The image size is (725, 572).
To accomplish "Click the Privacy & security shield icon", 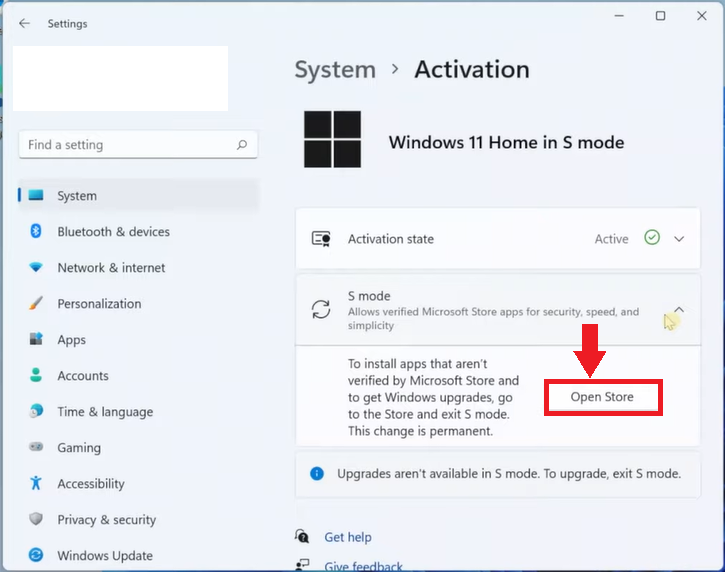I will tap(36, 520).
